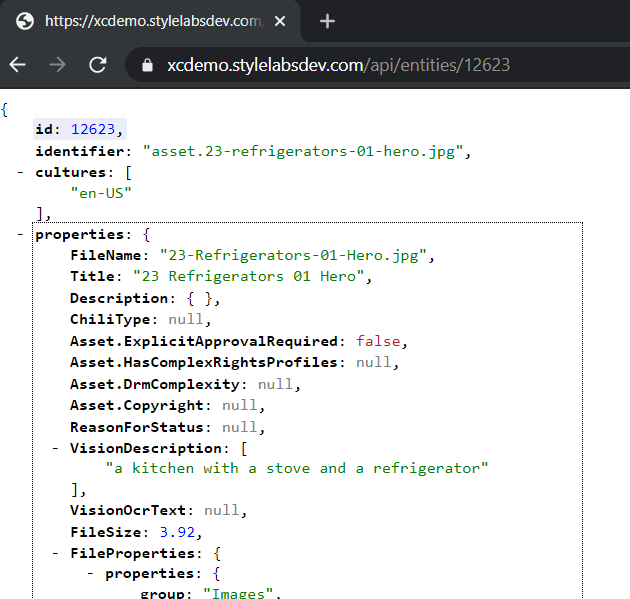Collapse nested properties under FileProperties
Viewport: 630px width, 599px height.
90,573
